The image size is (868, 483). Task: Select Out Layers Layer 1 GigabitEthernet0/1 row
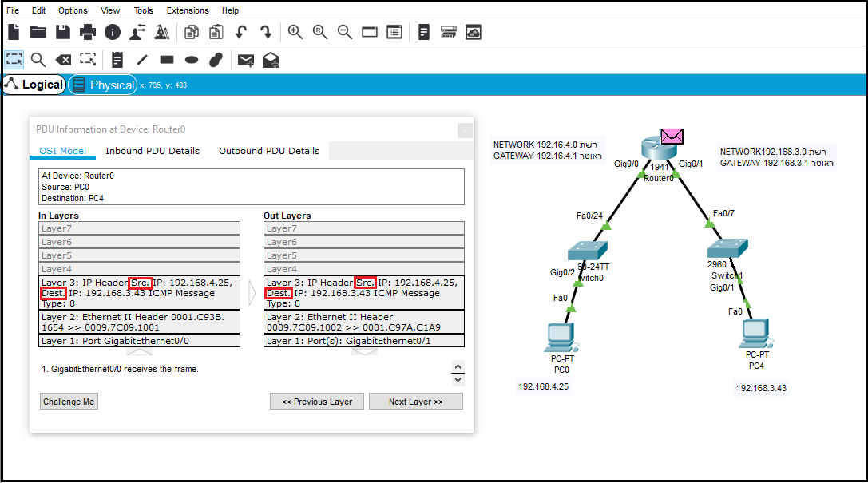tap(364, 341)
